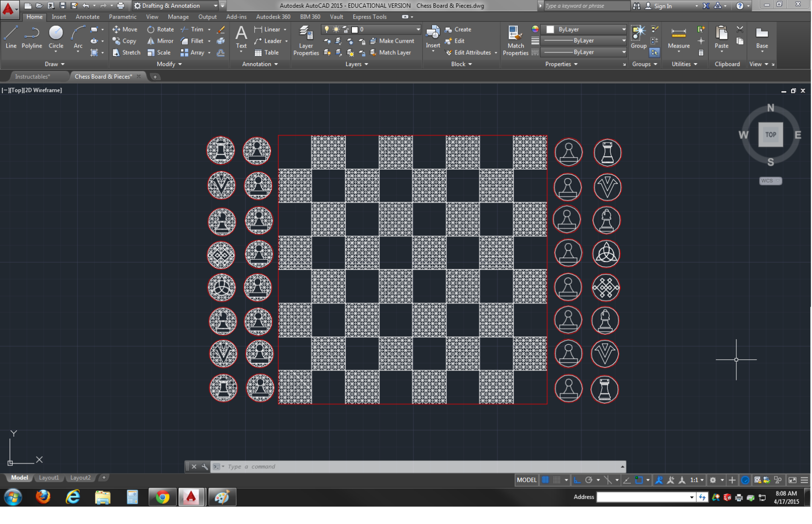Switch to the Annotate ribbon tab

pyautogui.click(x=87, y=16)
